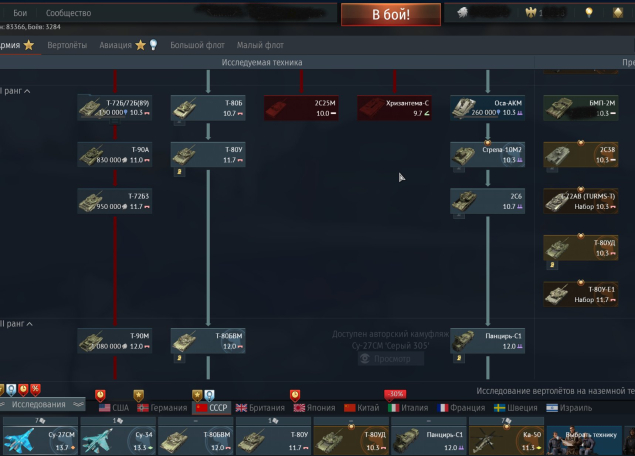Select the locked Хризантема-С card
Viewport: 635px width, 456px height.
pos(394,108)
